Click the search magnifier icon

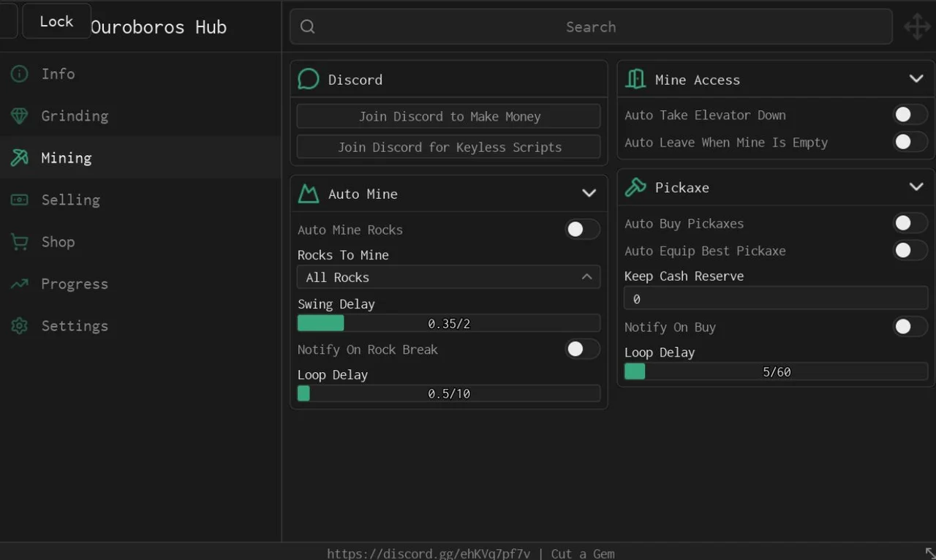click(308, 27)
